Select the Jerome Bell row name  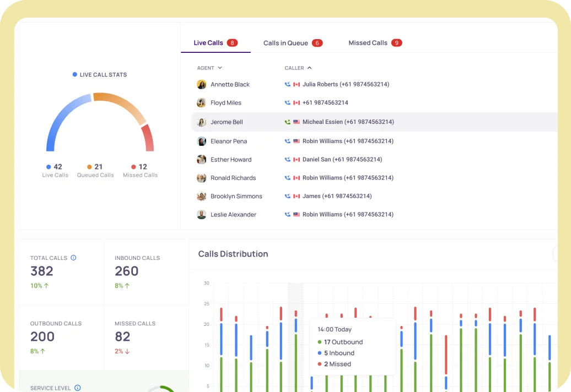coord(227,122)
